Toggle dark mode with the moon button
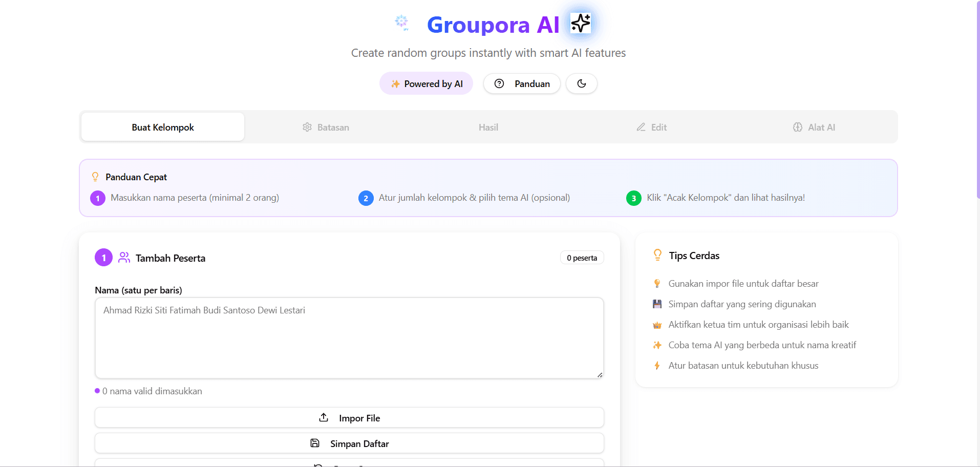This screenshot has width=980, height=467. [x=582, y=83]
